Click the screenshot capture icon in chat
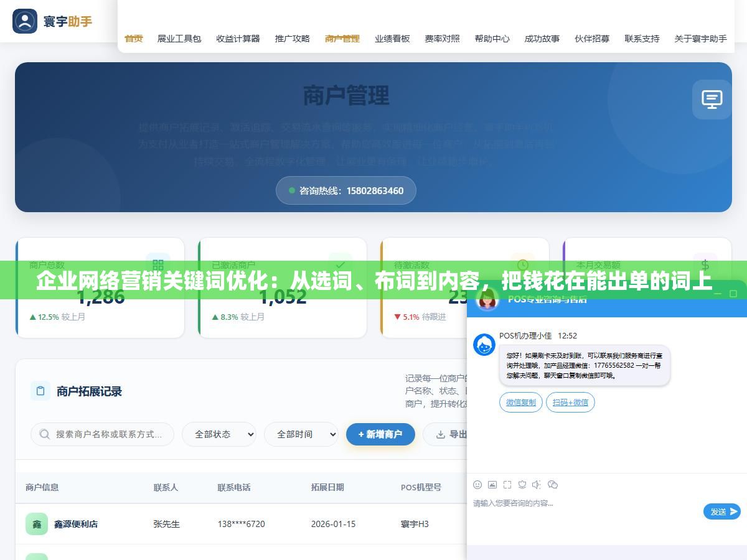This screenshot has height=560, width=747. (507, 485)
